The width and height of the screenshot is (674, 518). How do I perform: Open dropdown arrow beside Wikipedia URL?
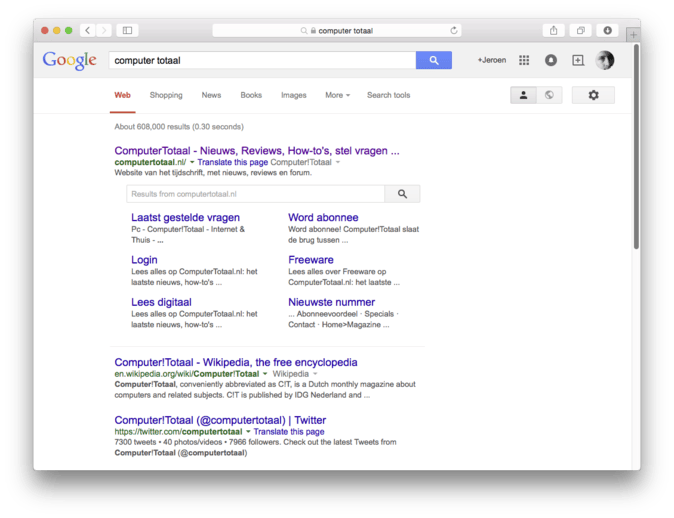pyautogui.click(x=265, y=374)
